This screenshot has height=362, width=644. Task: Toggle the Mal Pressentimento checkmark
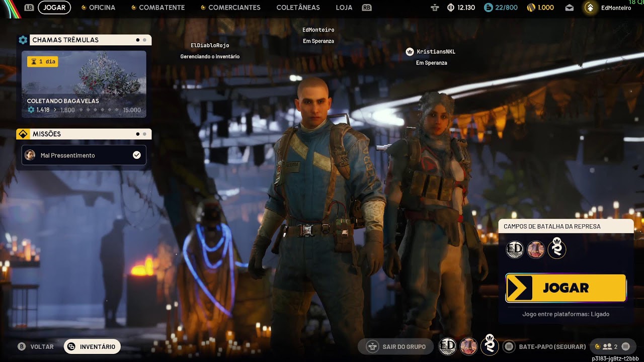136,155
